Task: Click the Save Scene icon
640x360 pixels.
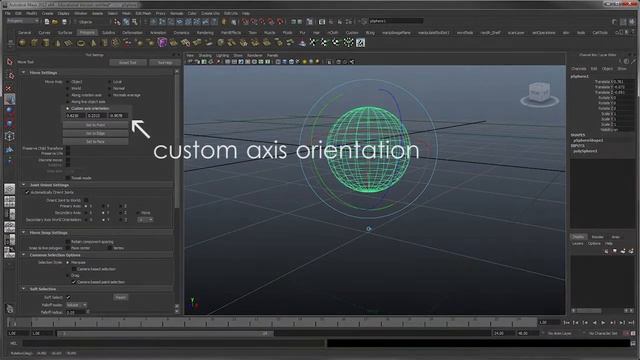Action: [x=64, y=22]
